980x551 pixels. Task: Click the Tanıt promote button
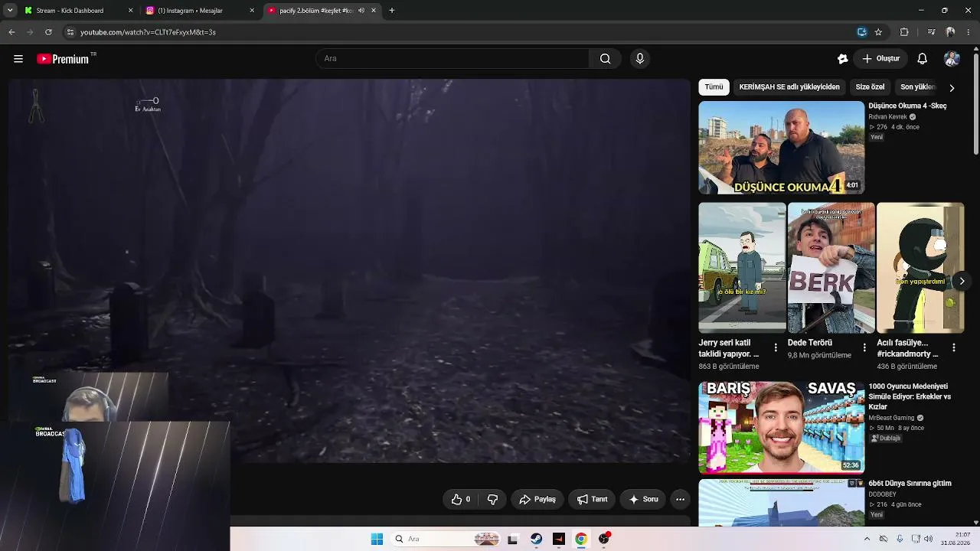pos(593,500)
